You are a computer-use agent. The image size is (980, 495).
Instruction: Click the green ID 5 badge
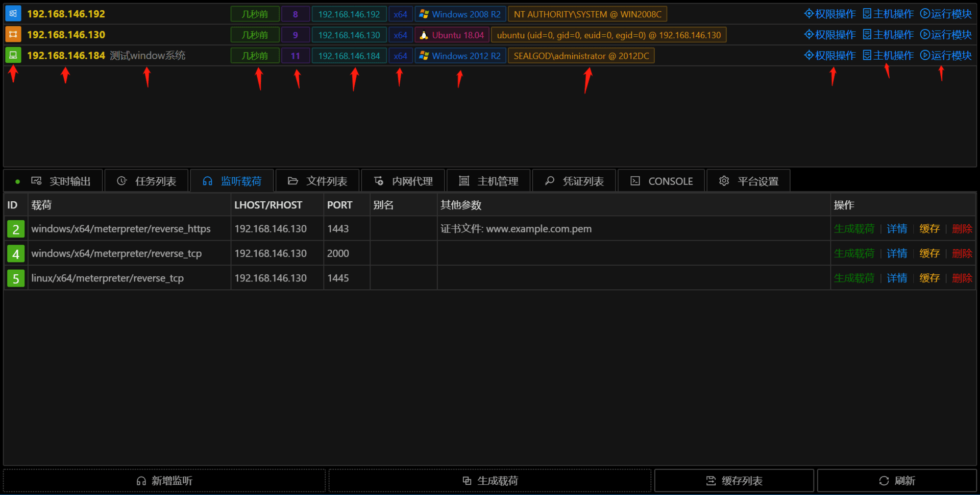(16, 278)
